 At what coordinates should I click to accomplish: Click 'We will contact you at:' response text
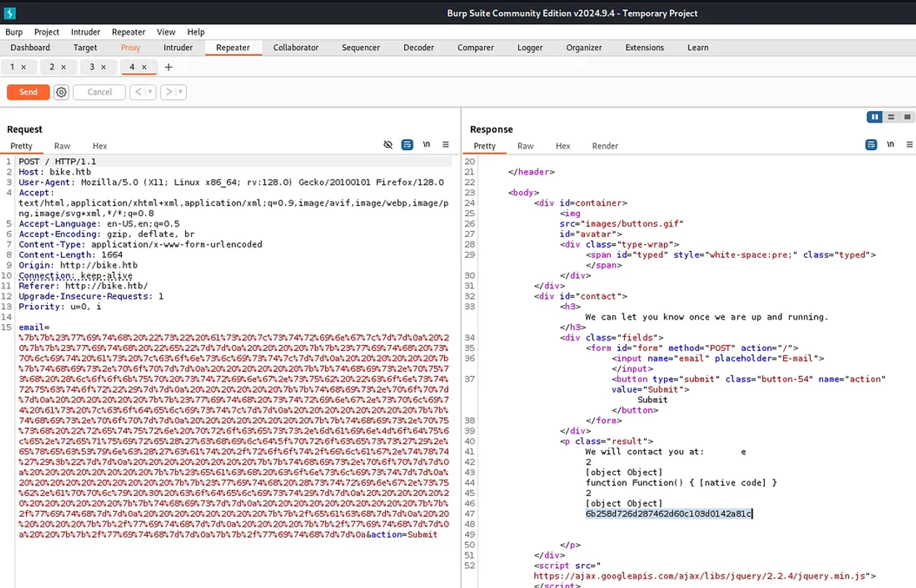645,452
